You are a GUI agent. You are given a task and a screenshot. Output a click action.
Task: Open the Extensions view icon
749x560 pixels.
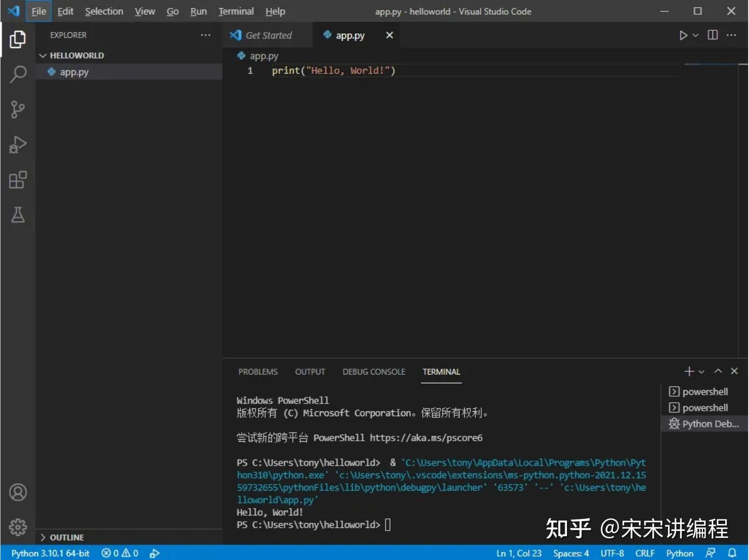[18, 180]
